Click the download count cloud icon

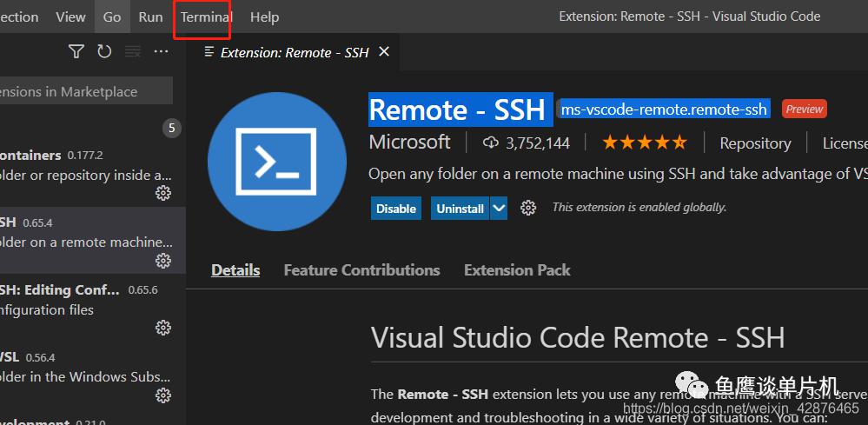(490, 143)
